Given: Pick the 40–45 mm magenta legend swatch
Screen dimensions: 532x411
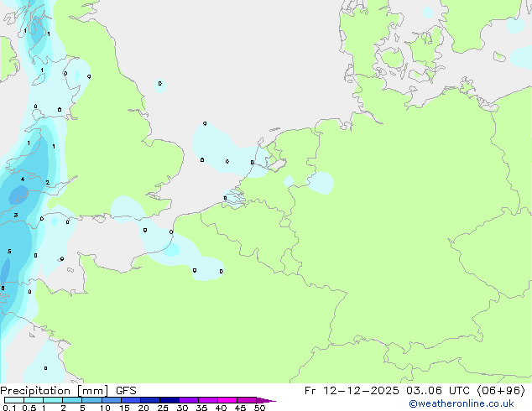Looking at the screenshot, I should [227, 400].
